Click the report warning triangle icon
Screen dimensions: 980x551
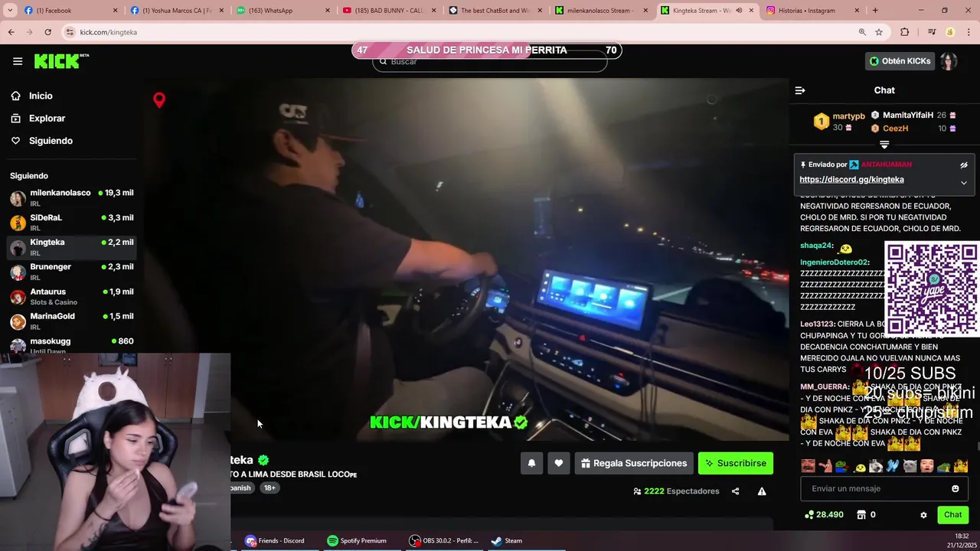tap(762, 491)
